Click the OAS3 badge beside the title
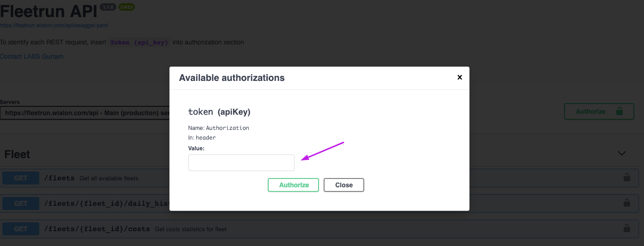 (x=126, y=7)
